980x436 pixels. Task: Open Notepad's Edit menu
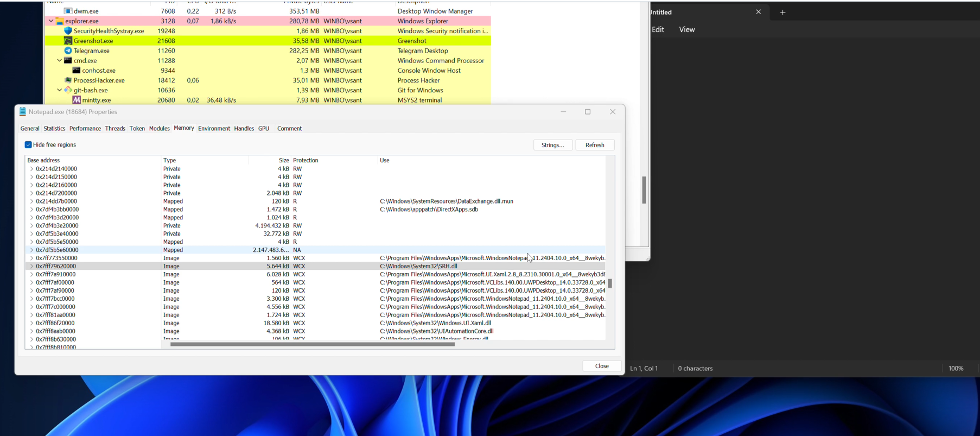coord(658,30)
